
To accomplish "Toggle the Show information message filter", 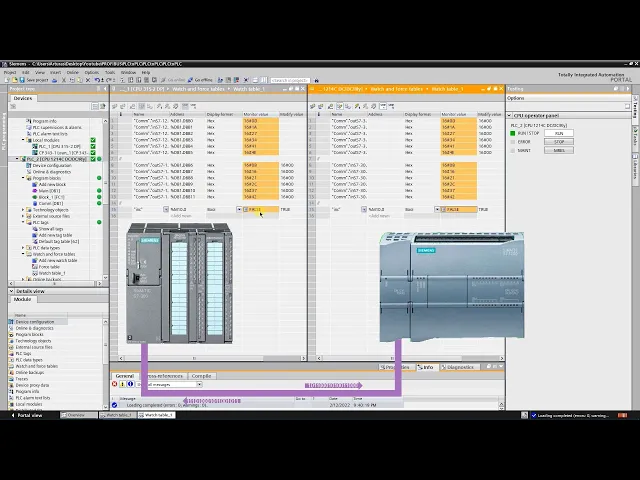I will (130, 384).
